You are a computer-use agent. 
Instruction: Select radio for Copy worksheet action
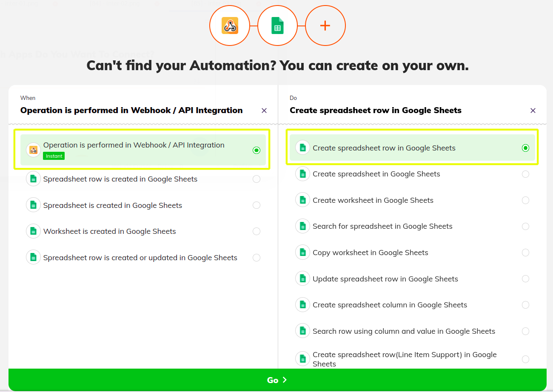tap(526, 253)
